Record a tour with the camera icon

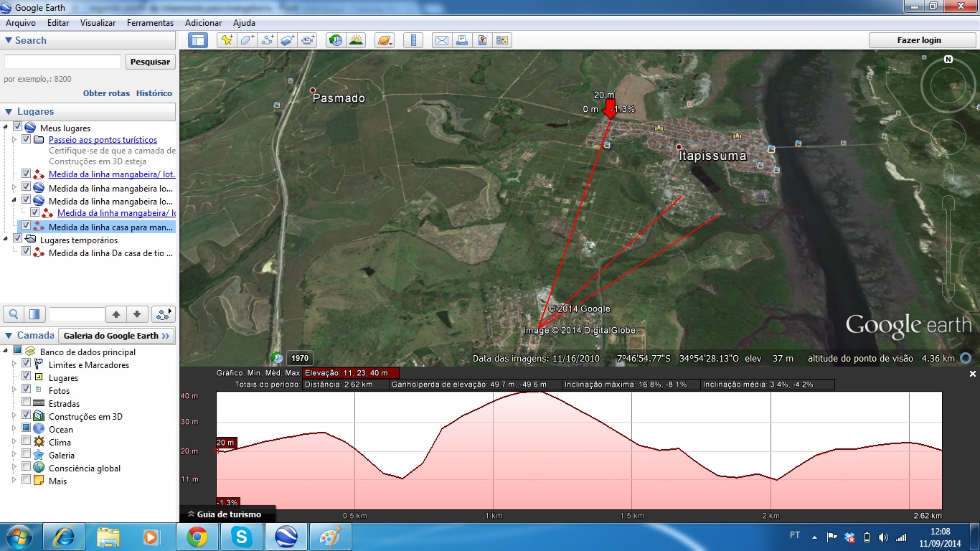click(308, 40)
